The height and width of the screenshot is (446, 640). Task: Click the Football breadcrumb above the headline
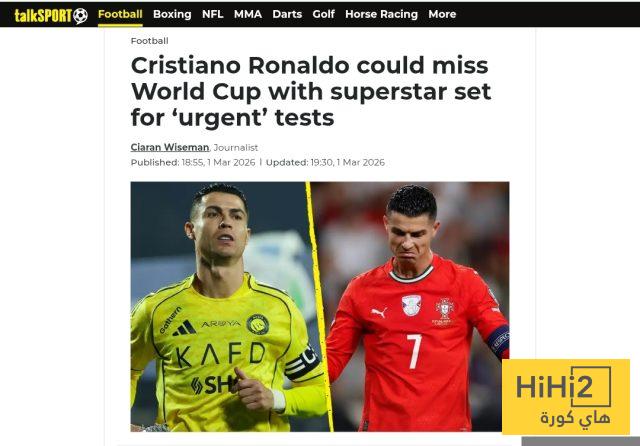(149, 41)
